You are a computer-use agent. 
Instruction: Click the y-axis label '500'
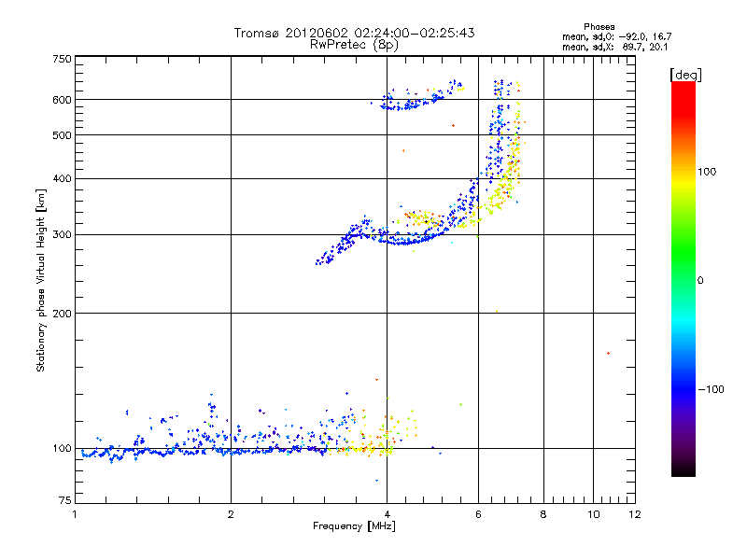point(62,135)
